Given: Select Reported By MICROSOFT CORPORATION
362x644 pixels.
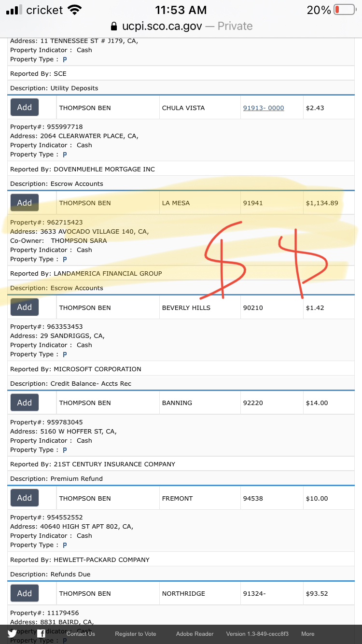Looking at the screenshot, I should pyautogui.click(x=76, y=369).
